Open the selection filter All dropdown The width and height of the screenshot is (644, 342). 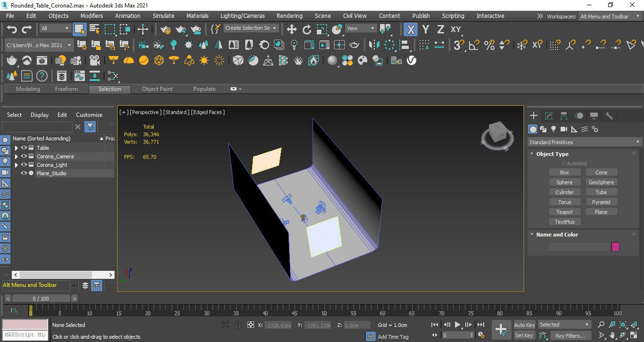55,28
